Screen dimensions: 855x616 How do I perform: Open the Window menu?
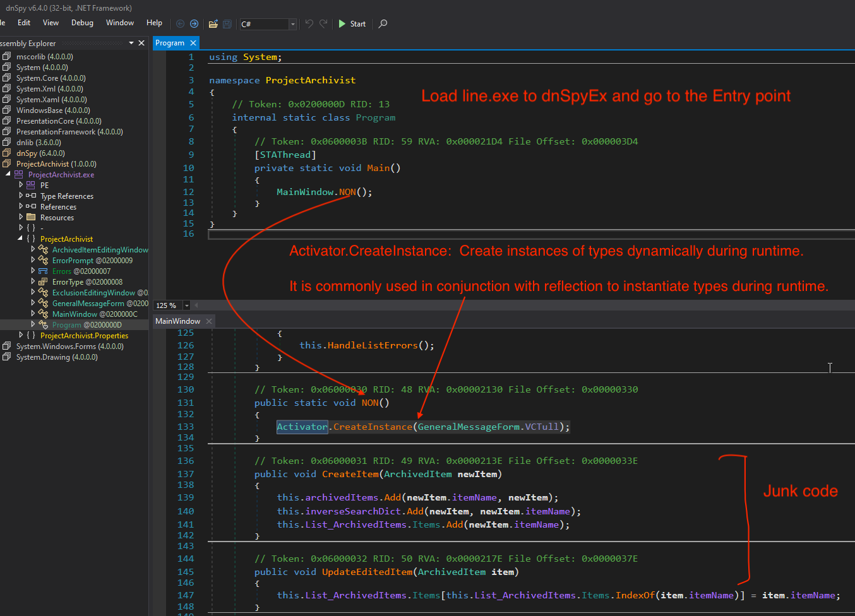(120, 23)
